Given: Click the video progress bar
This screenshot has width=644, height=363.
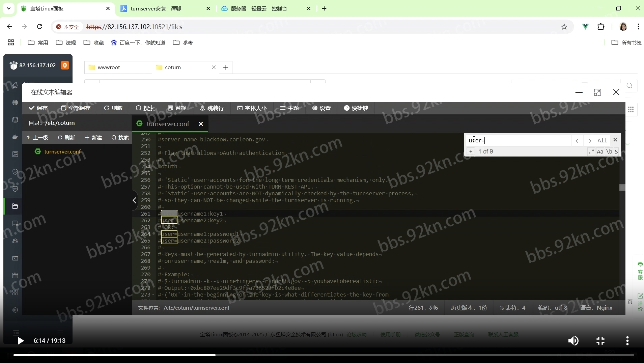Looking at the screenshot, I should click(324, 355).
